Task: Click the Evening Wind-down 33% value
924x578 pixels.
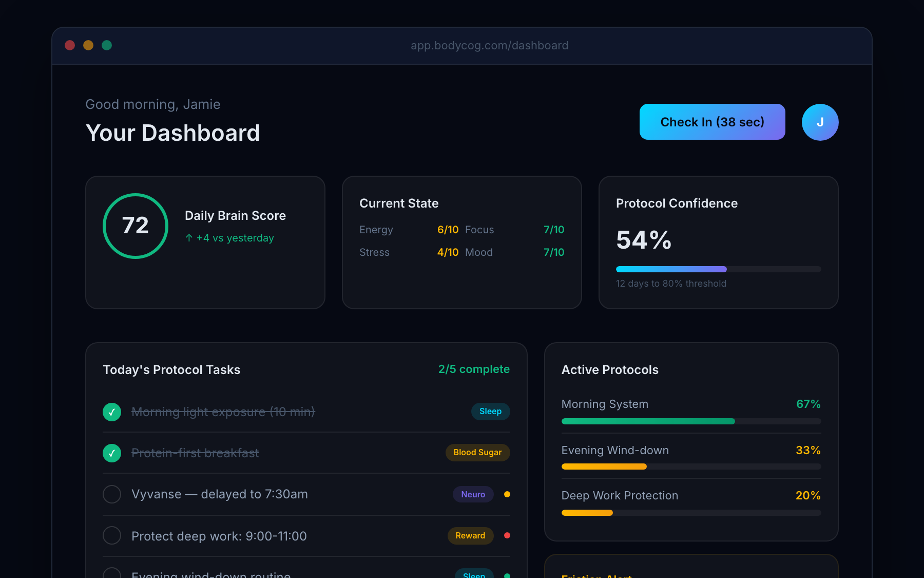Action: point(808,450)
